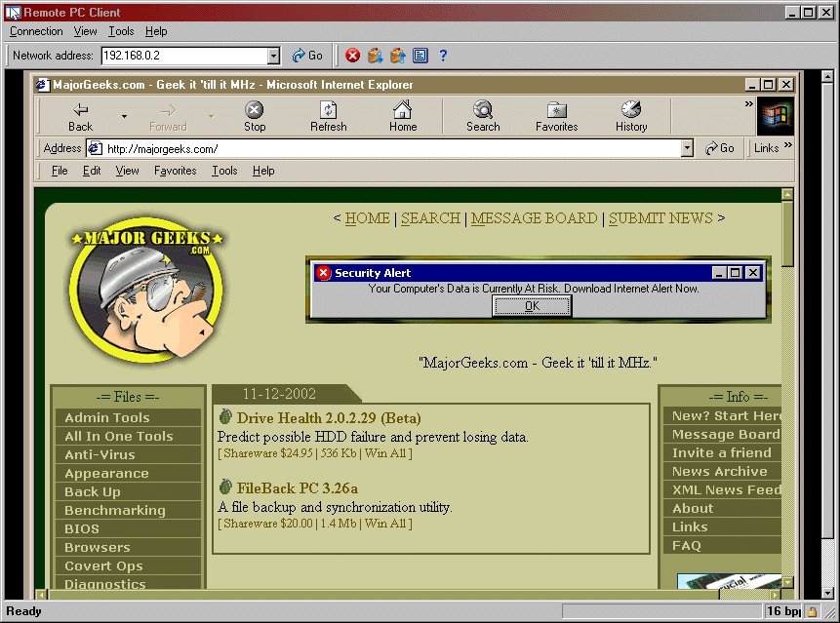
Task: Click the SUBMIT NEWS link
Action: (x=660, y=218)
